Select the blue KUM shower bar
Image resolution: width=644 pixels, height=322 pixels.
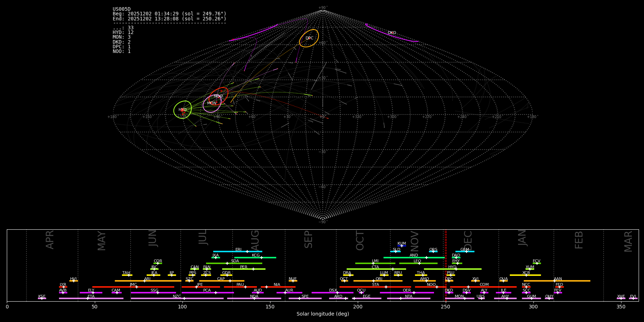click(x=402, y=246)
